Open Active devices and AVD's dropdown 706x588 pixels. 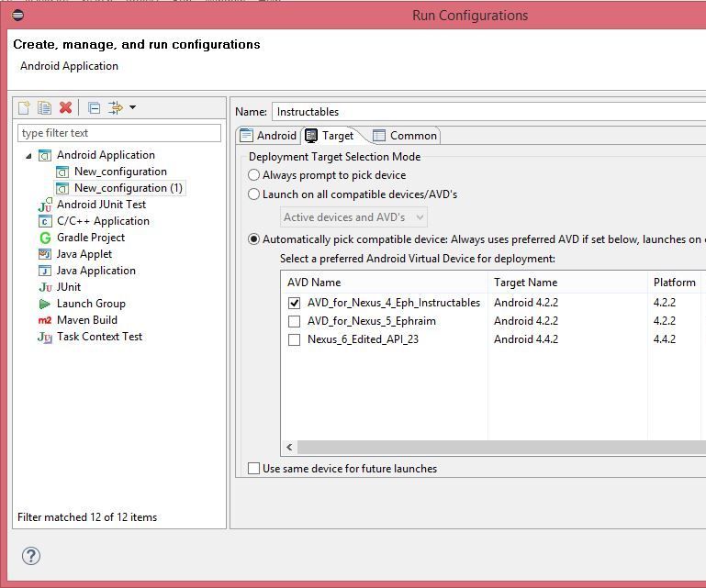(353, 217)
